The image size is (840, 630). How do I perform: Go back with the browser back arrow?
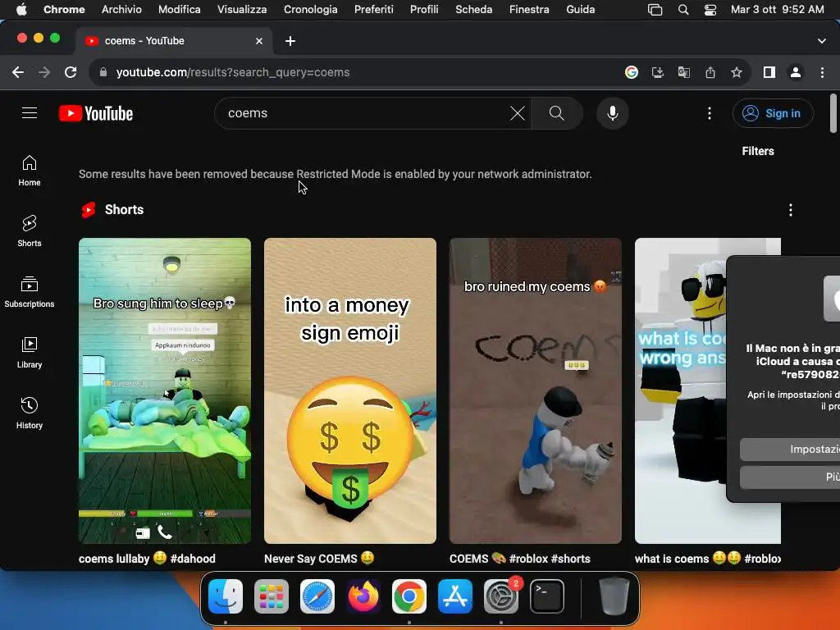[x=18, y=72]
